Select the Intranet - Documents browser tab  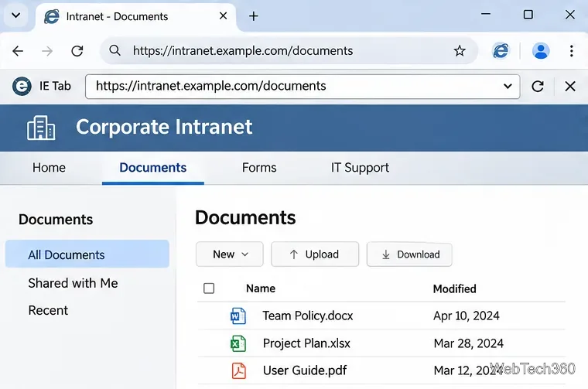[135, 17]
